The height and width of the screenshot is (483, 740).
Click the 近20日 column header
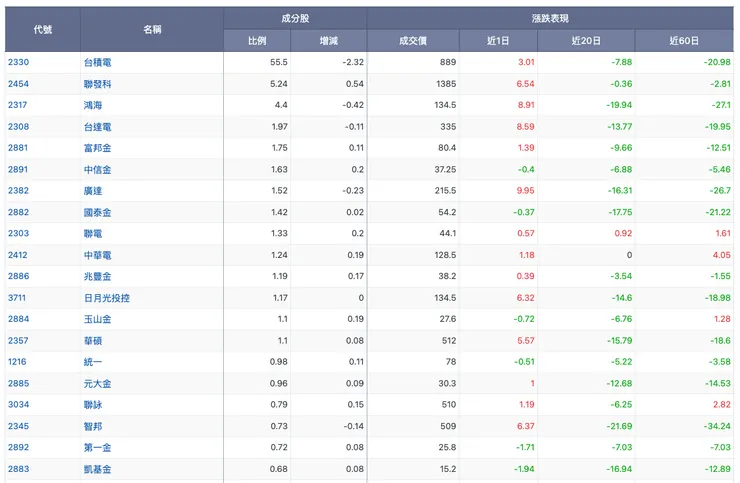tap(586, 41)
